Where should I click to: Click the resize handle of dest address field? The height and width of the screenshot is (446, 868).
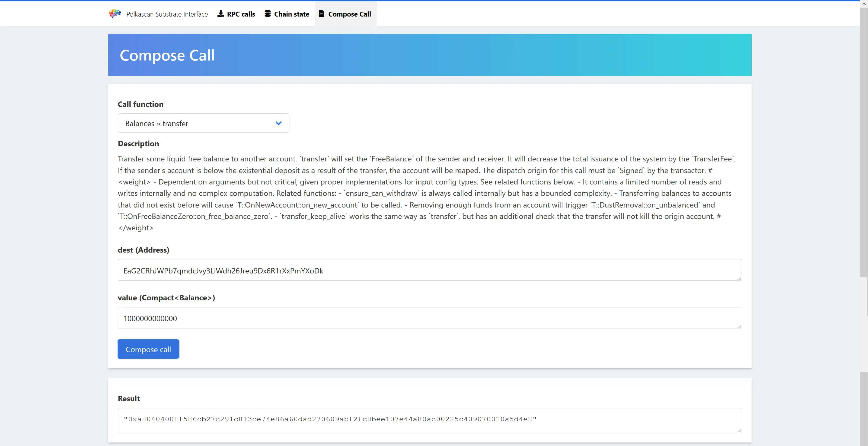[739, 278]
